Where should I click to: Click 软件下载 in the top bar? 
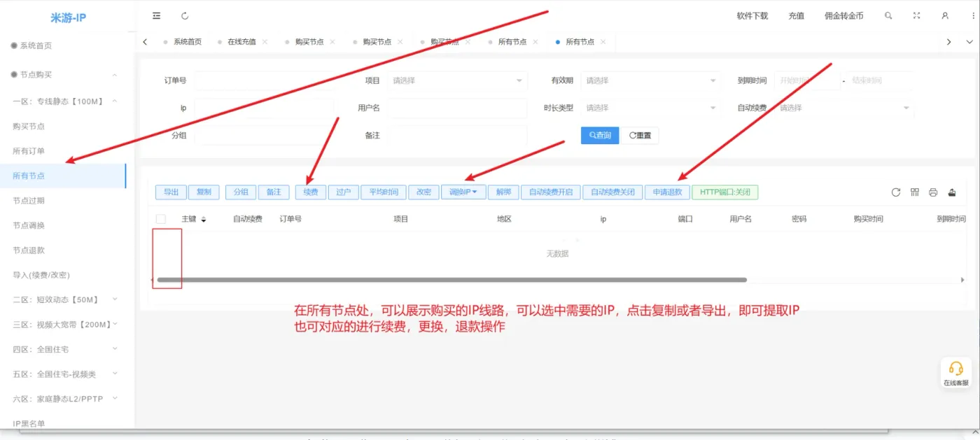click(x=752, y=15)
